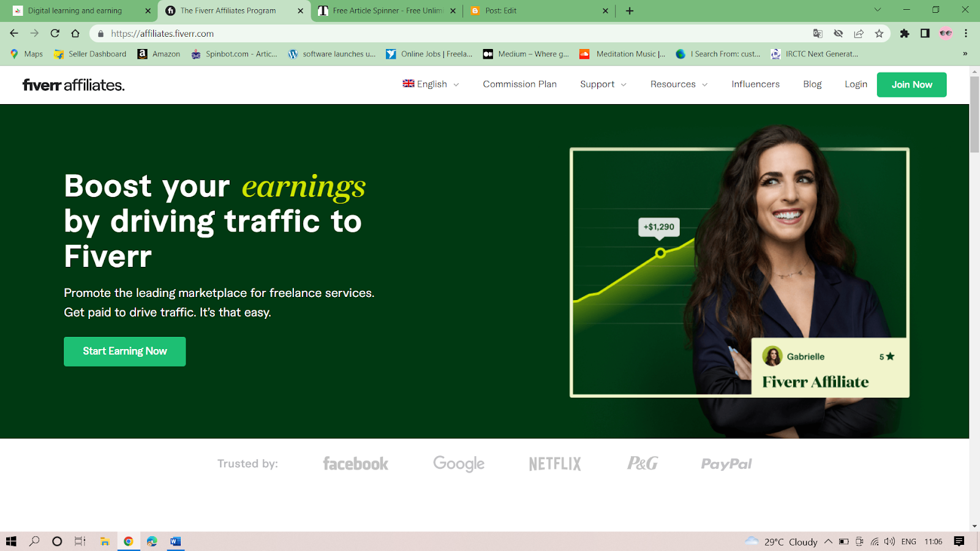This screenshot has height=551, width=980.
Task: Open the Maps bookmark
Action: click(x=27, y=54)
